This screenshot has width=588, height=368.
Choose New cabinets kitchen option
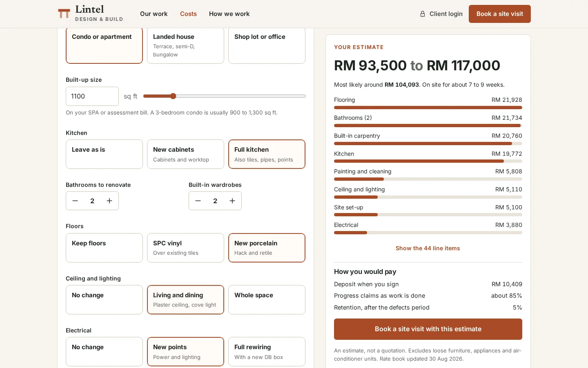tap(185, 154)
